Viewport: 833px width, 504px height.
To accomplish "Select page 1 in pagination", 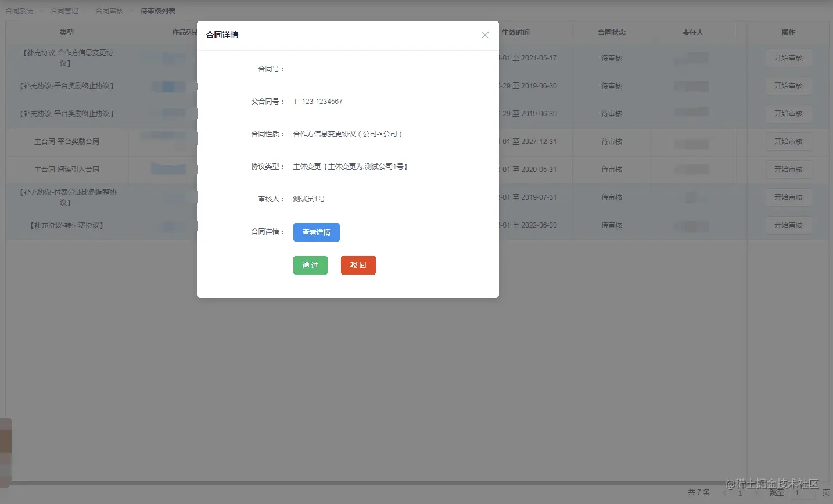I will (x=740, y=493).
